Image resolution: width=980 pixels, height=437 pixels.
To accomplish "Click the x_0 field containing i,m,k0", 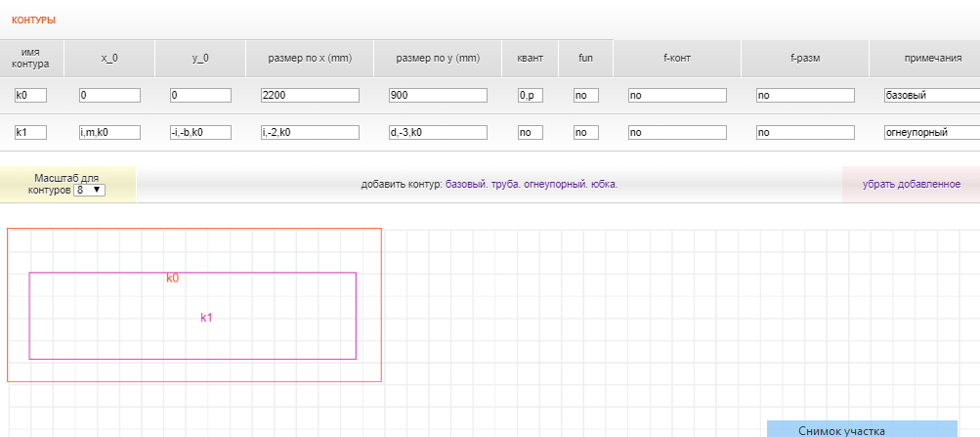I will [x=109, y=132].
